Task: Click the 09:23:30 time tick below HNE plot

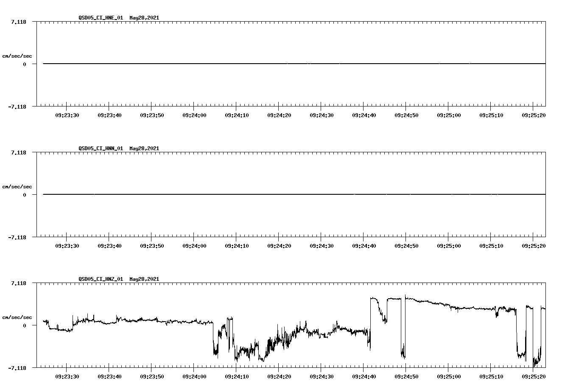Action: point(68,114)
